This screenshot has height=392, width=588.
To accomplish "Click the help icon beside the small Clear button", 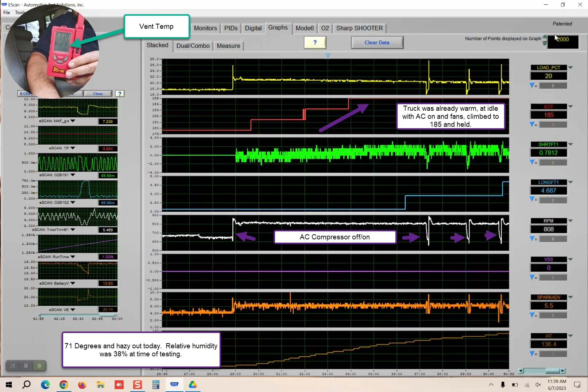I will point(120,94).
